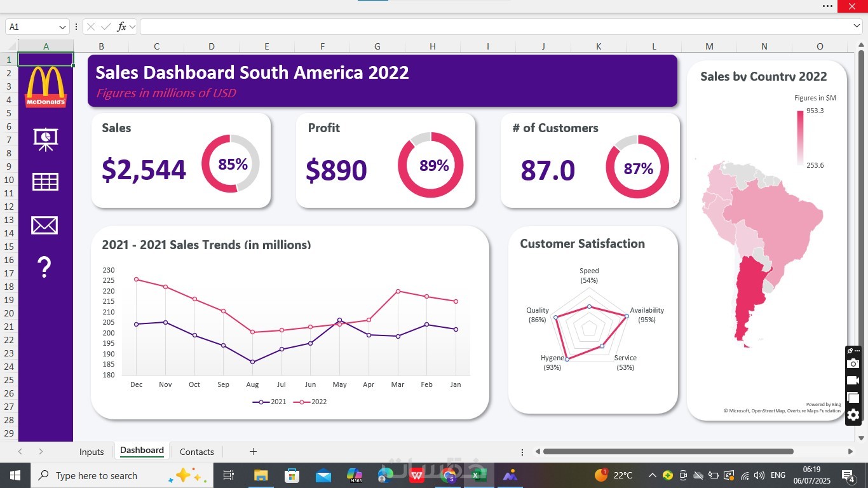The height and width of the screenshot is (488, 868).
Task: Click the question mark help icon
Action: tap(44, 268)
